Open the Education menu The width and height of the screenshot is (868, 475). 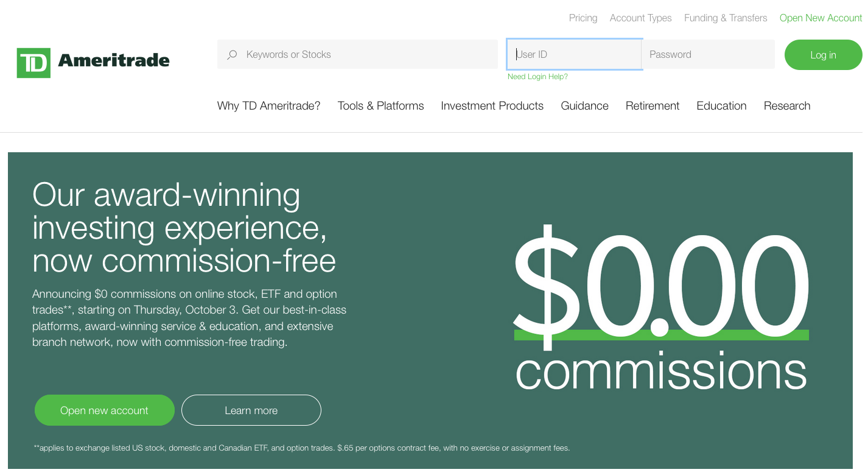tap(721, 106)
